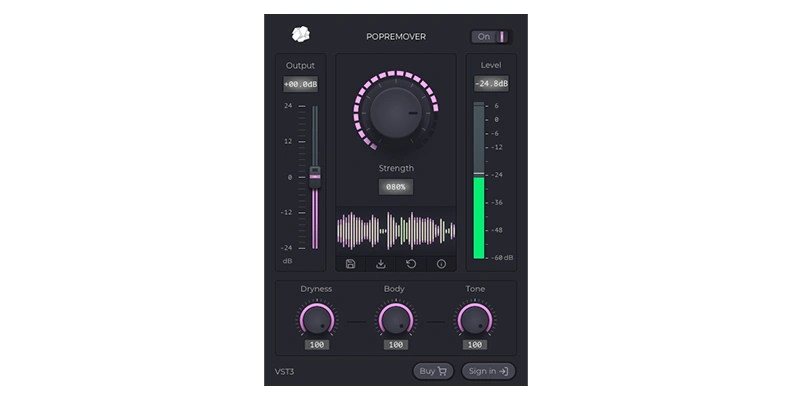Click the Tone value box showing 100
The height and width of the screenshot is (400, 792).
[475, 345]
